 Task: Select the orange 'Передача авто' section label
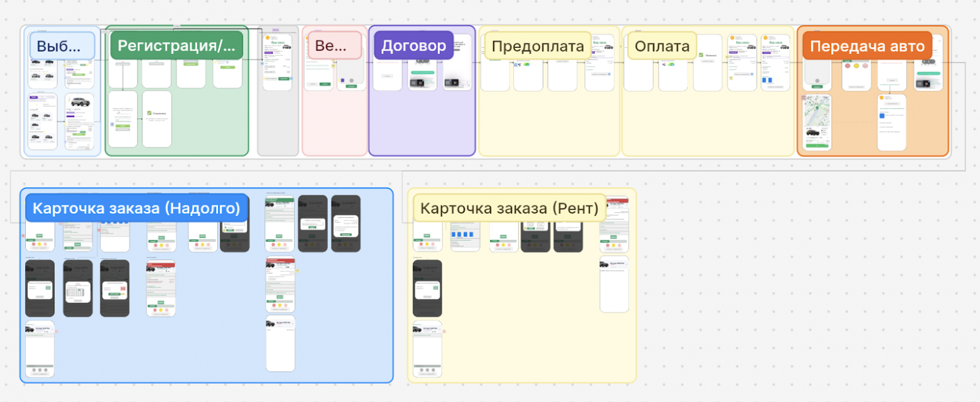pyautogui.click(x=867, y=46)
